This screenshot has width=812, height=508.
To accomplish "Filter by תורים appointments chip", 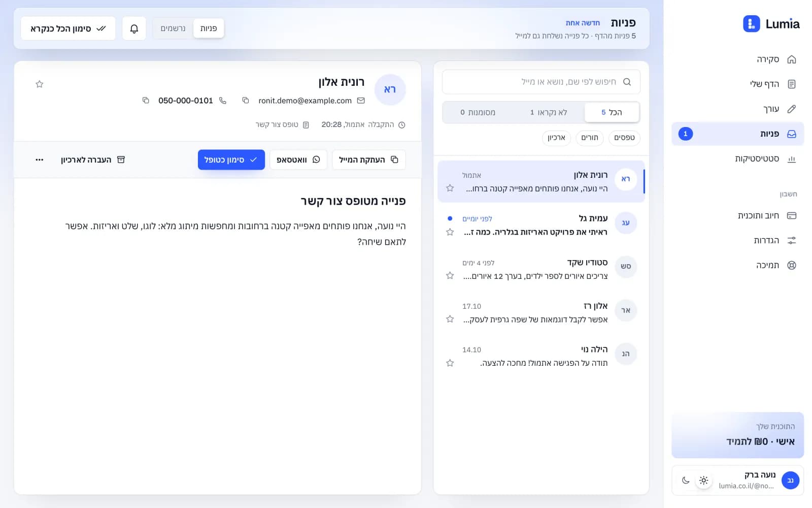I will (x=589, y=138).
